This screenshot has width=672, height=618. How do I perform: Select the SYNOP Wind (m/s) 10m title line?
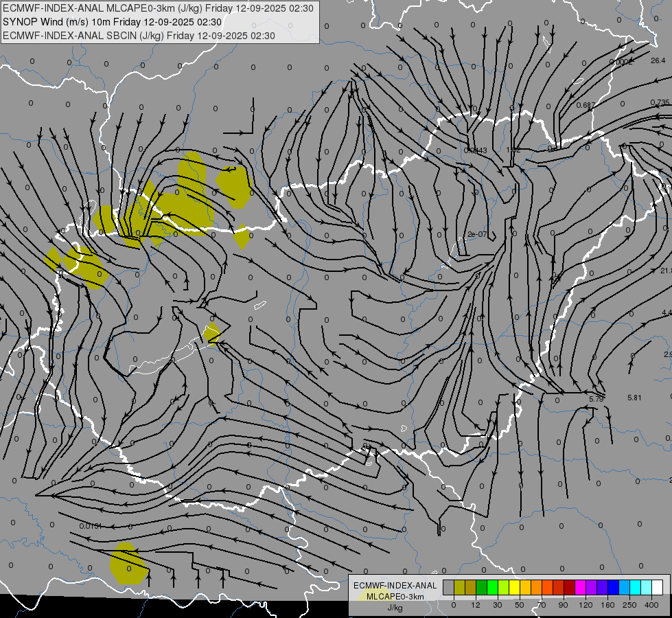113,22
